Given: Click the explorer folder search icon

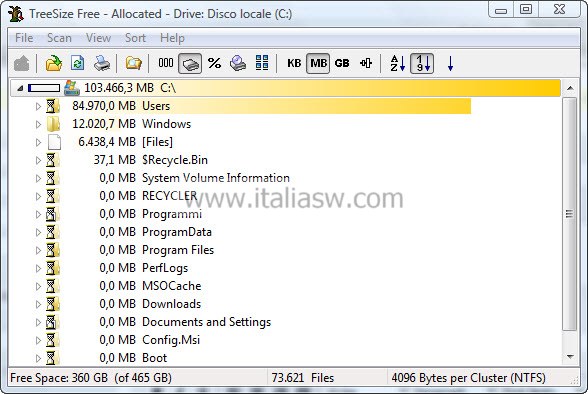Looking at the screenshot, I should 134,63.
